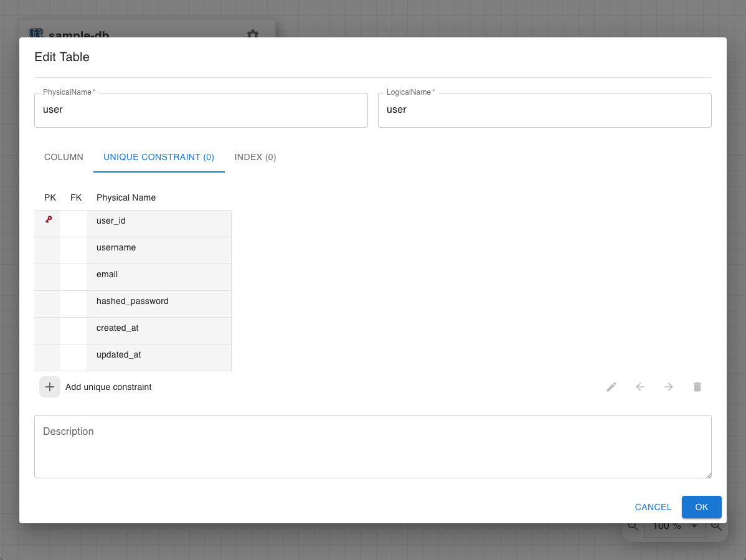Select the UNIQUE CONSTRAINT (0) tab
The image size is (746, 560).
click(159, 157)
